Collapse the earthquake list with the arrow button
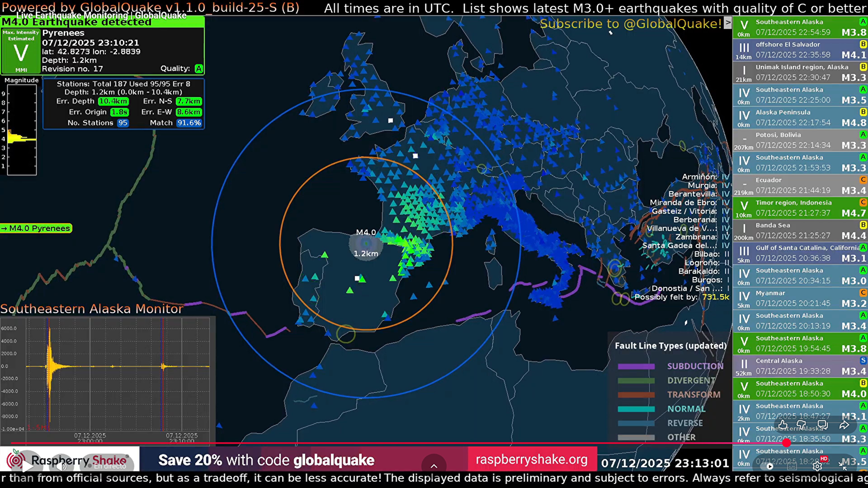 click(x=728, y=23)
